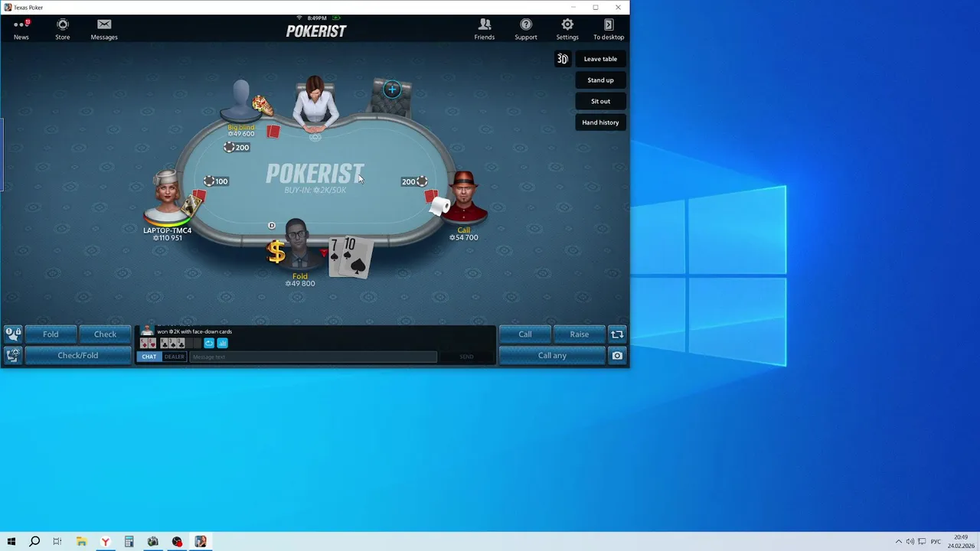Screen dimensions: 980x551
Task: Open the chat lock bubble icon
Action: pos(13,334)
